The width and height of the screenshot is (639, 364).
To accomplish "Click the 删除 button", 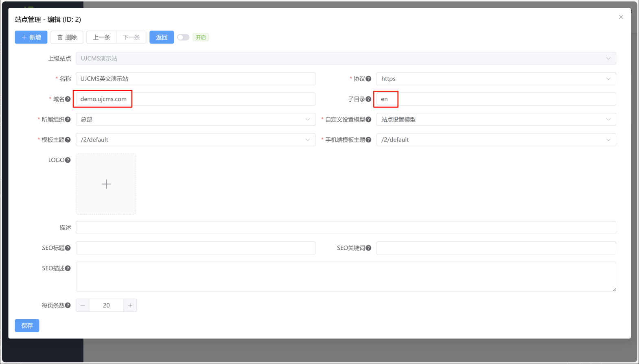I will [67, 37].
